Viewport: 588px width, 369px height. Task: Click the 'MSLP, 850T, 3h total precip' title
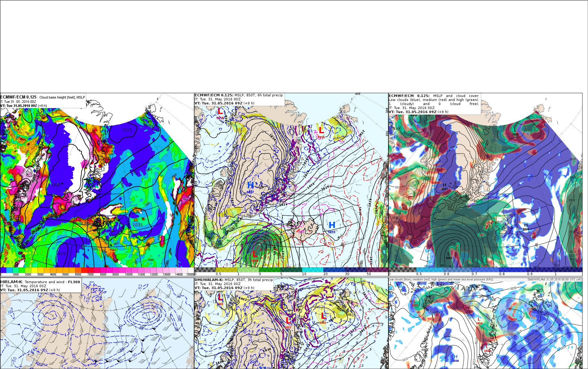pos(249,280)
